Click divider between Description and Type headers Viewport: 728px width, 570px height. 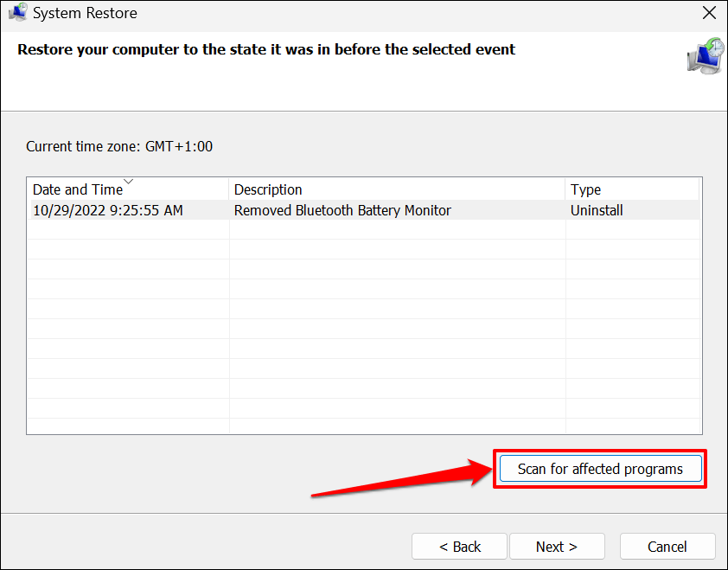pyautogui.click(x=565, y=189)
